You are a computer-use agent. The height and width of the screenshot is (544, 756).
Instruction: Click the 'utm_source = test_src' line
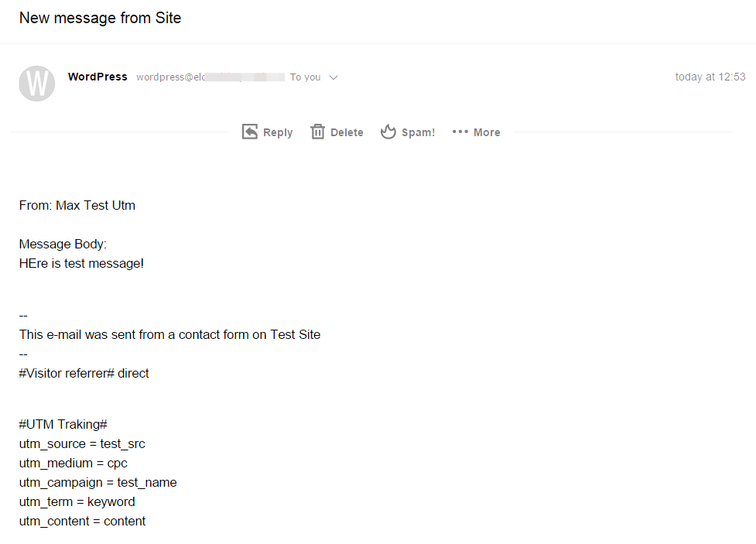[82, 444]
